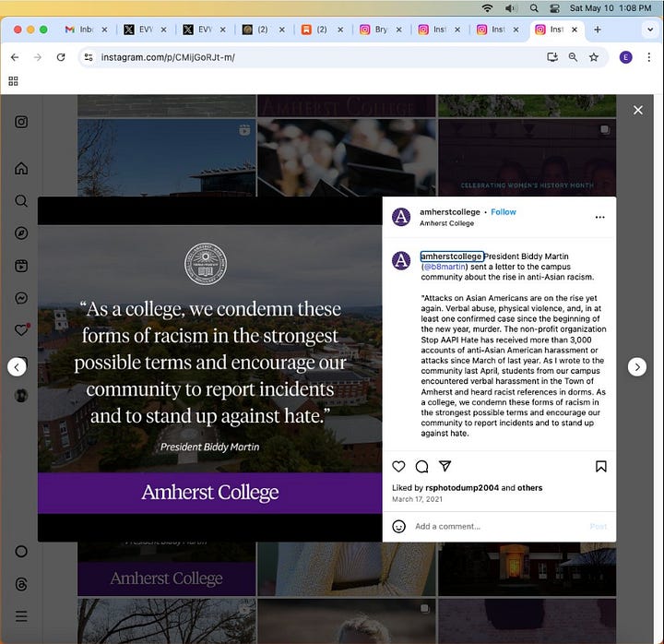
Task: Open Amherst College thumbnail below post
Action: click(167, 569)
